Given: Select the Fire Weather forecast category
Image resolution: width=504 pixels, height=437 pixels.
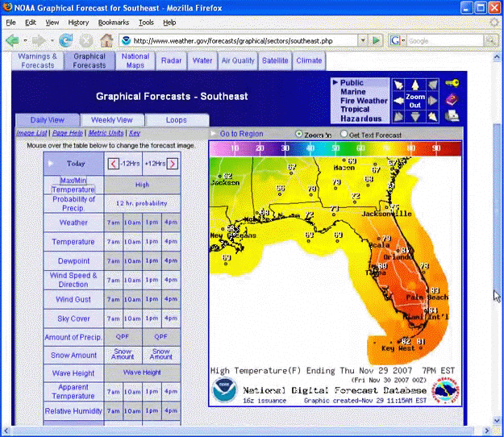Looking at the screenshot, I should point(364,101).
